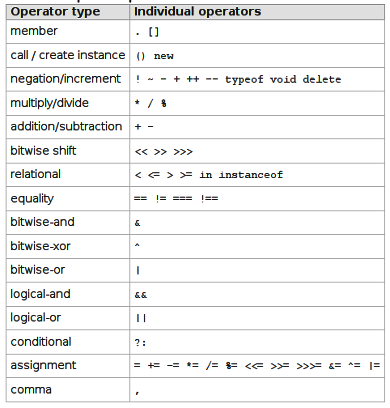Select the 'member' row label
Image resolution: width=390 pixels, height=408 pixels.
(x=34, y=31)
